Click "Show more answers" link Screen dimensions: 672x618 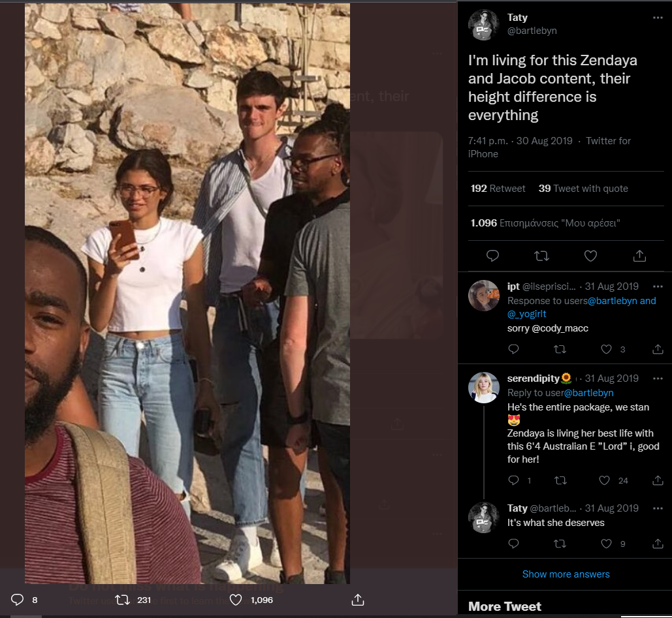(x=566, y=574)
